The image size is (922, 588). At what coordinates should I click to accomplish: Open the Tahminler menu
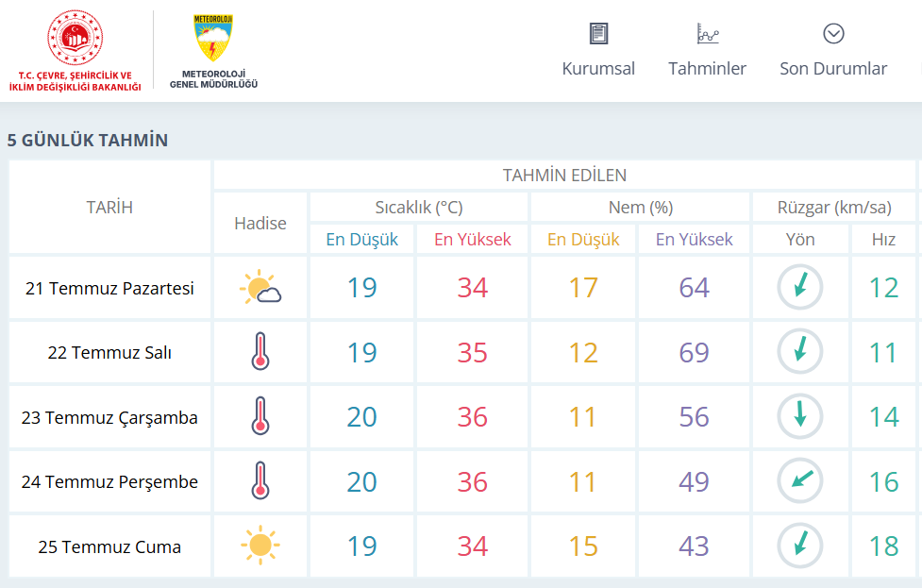708,69
